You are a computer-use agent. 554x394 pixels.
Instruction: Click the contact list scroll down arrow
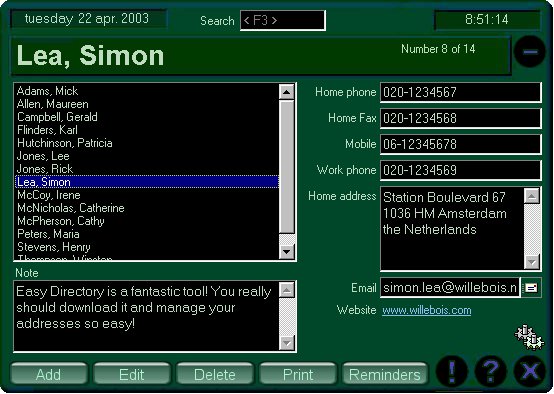(287, 252)
